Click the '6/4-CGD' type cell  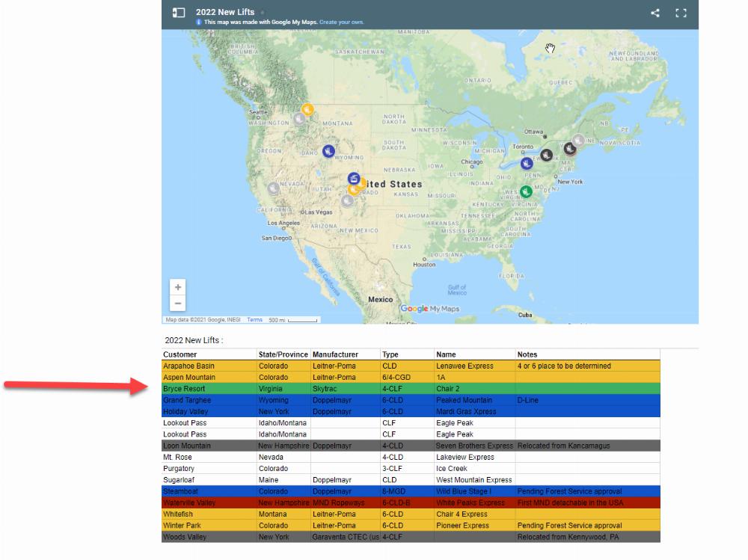[408, 378]
